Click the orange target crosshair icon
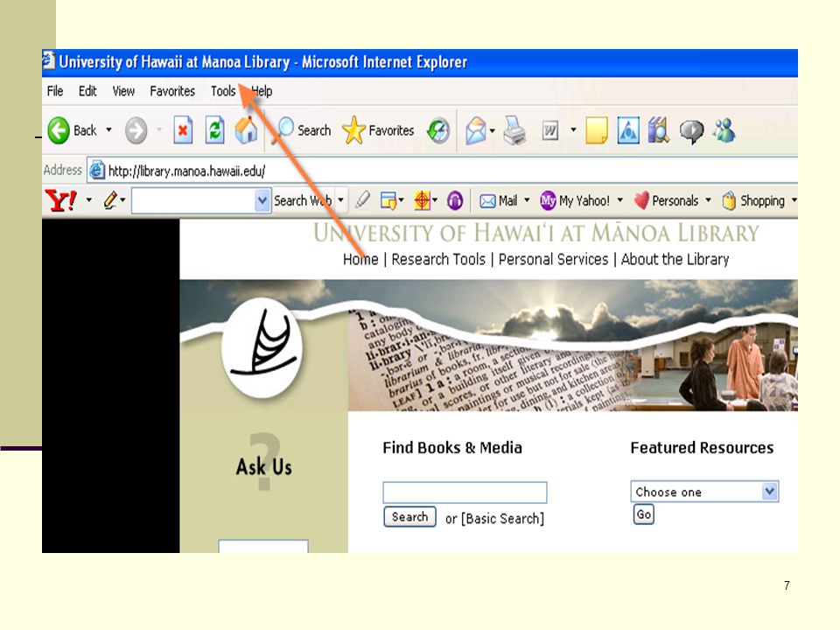The height and width of the screenshot is (630, 840). [422, 200]
